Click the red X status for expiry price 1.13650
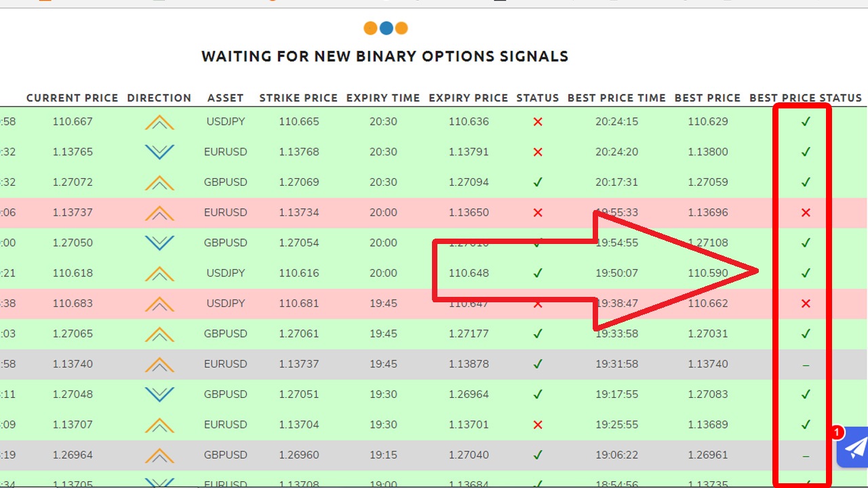This screenshot has height=488, width=868. 538,213
